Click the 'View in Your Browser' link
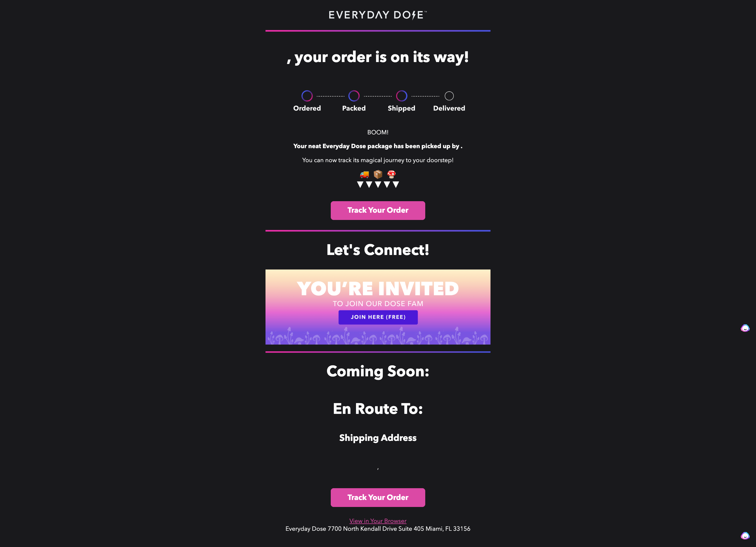This screenshot has width=756, height=547. pyautogui.click(x=378, y=520)
